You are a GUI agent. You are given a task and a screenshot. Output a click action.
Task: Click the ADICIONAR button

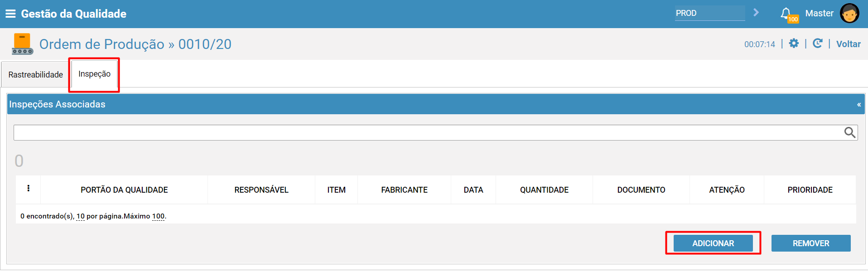pos(713,243)
